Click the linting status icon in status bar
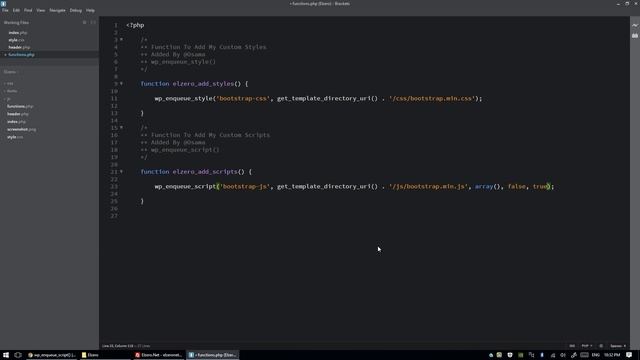This screenshot has height=360, width=640. [601, 346]
